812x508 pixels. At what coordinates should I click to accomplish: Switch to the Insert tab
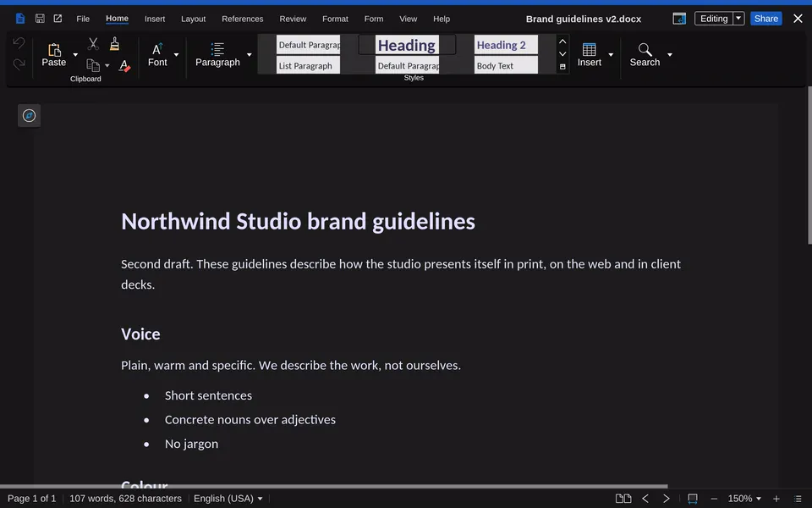pos(155,19)
